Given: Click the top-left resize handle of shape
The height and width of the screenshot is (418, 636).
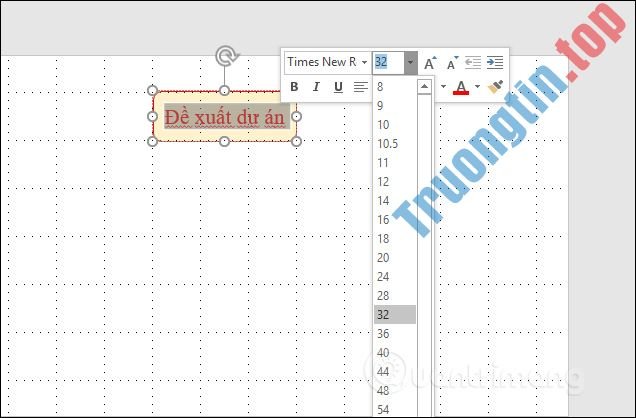Looking at the screenshot, I should tap(153, 90).
